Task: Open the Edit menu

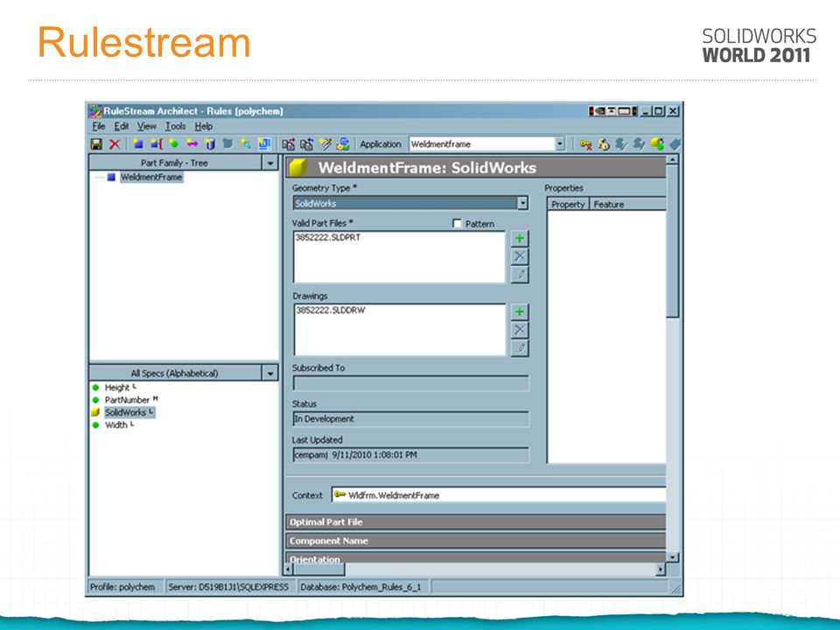Action: click(121, 126)
